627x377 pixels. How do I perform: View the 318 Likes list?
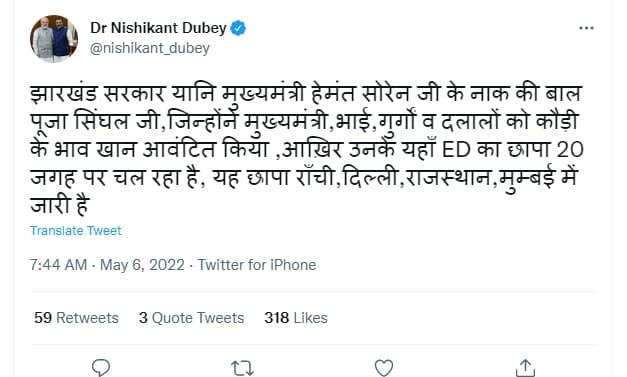pyautogui.click(x=296, y=318)
